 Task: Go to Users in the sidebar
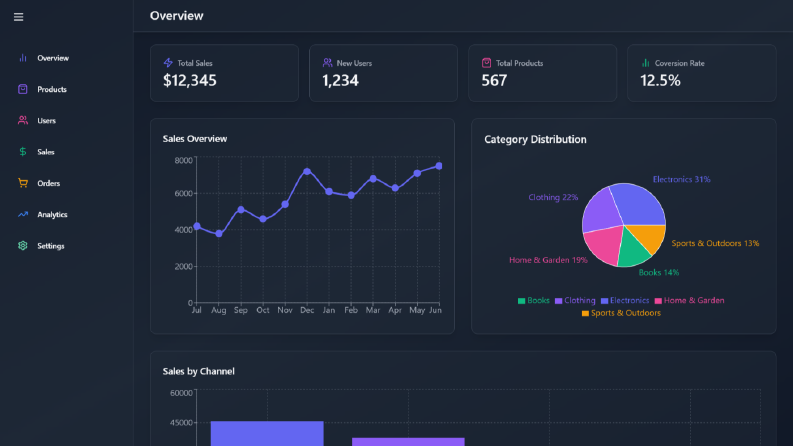click(47, 121)
